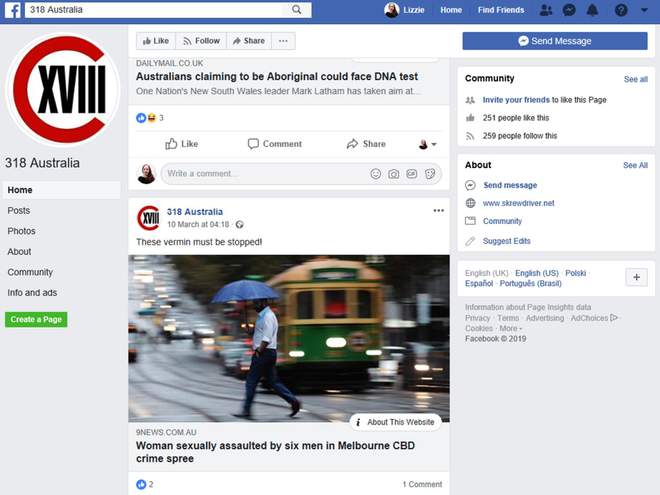Open the www.skrewdriver.net link
This screenshot has width=660, height=495.
[x=518, y=203]
